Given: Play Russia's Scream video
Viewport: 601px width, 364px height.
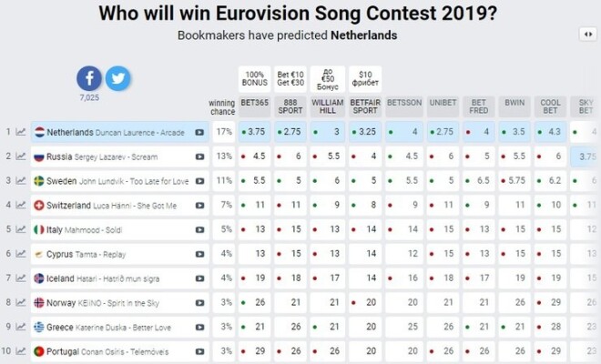Looking at the screenshot, I should pyautogui.click(x=200, y=157).
